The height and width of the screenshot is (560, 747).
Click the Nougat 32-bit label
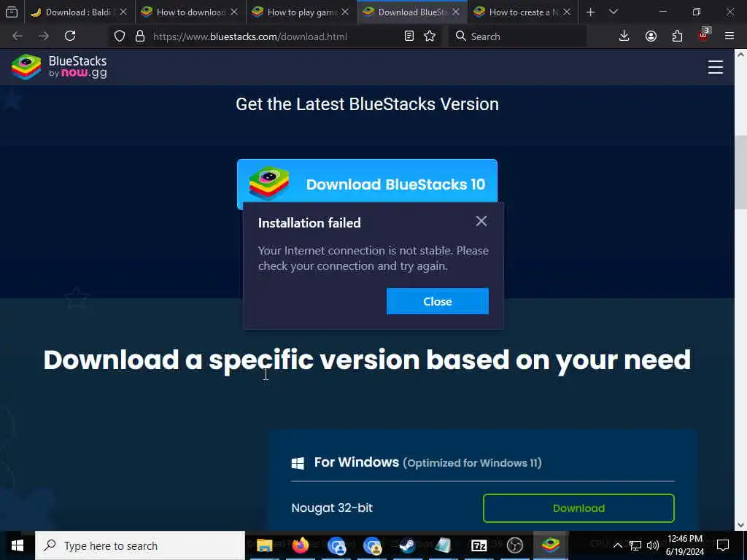tap(332, 508)
